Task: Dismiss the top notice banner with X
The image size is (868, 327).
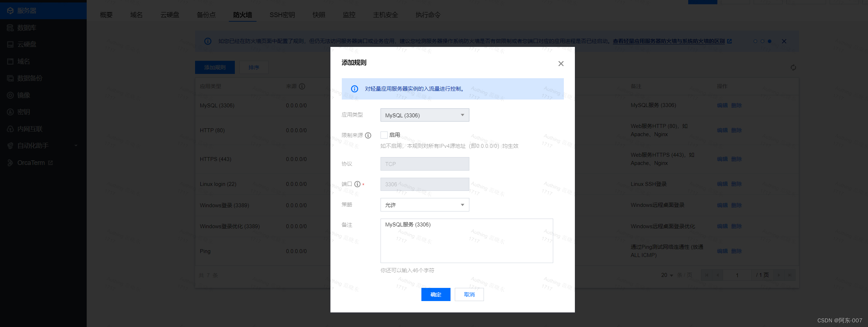Action: tap(784, 41)
